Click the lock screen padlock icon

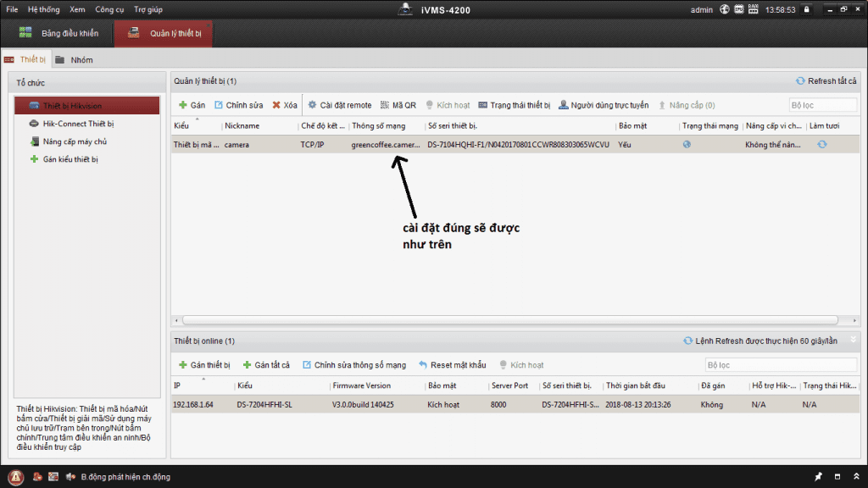[806, 9]
